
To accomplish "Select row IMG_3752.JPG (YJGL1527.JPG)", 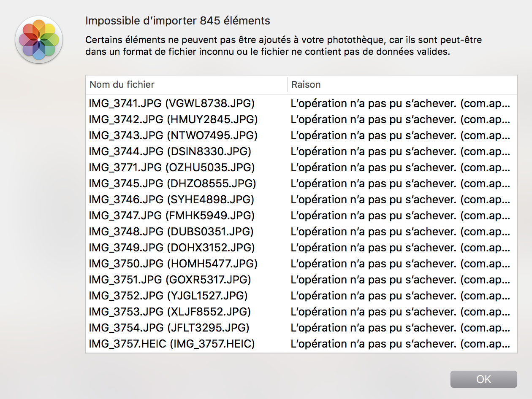I will click(168, 296).
